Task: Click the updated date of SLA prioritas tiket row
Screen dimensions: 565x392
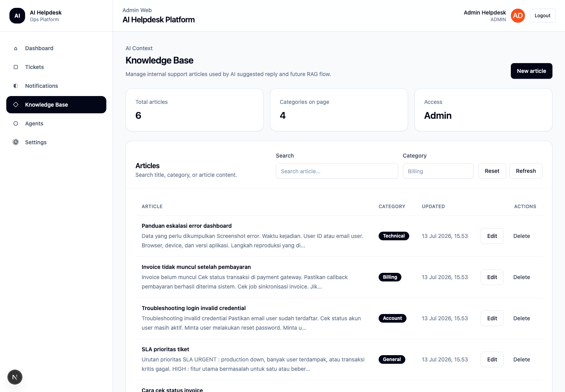Action: tap(445, 359)
